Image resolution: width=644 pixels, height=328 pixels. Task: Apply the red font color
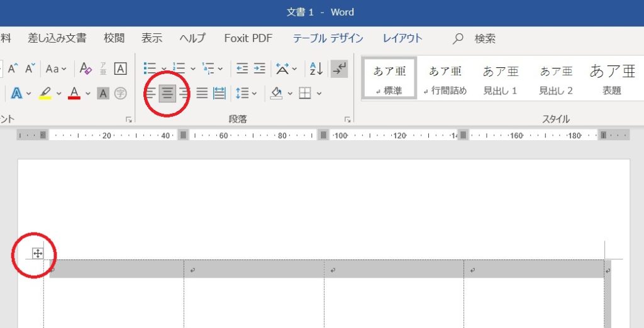click(74, 93)
